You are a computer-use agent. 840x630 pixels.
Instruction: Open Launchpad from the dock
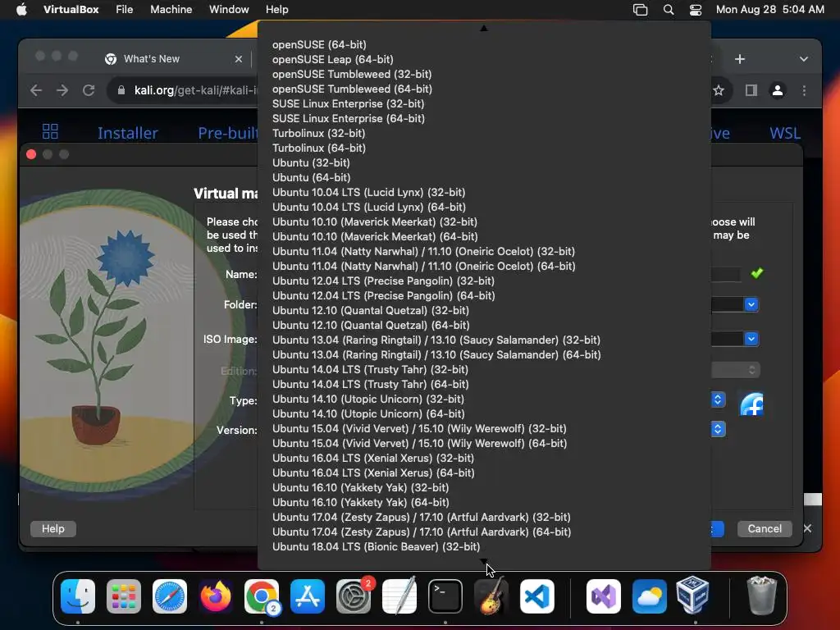(124, 596)
